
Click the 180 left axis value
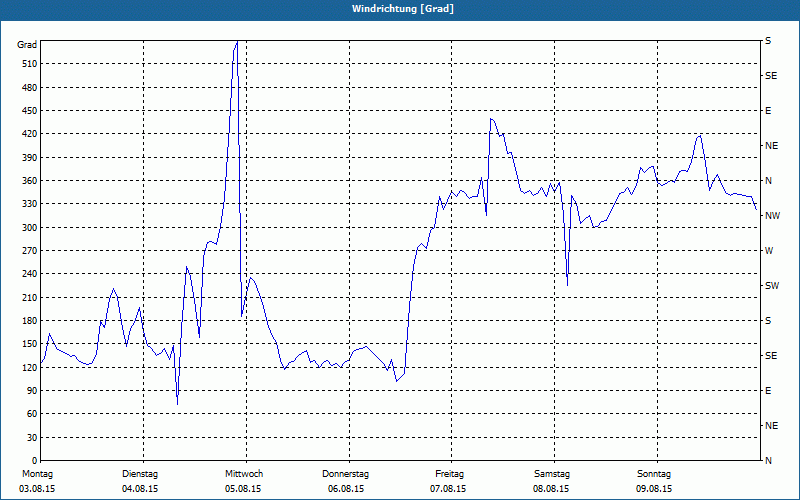[x=31, y=321]
